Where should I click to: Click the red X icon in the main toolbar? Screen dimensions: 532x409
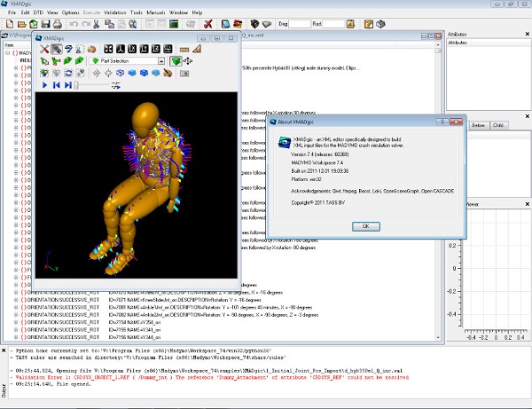pos(208,24)
